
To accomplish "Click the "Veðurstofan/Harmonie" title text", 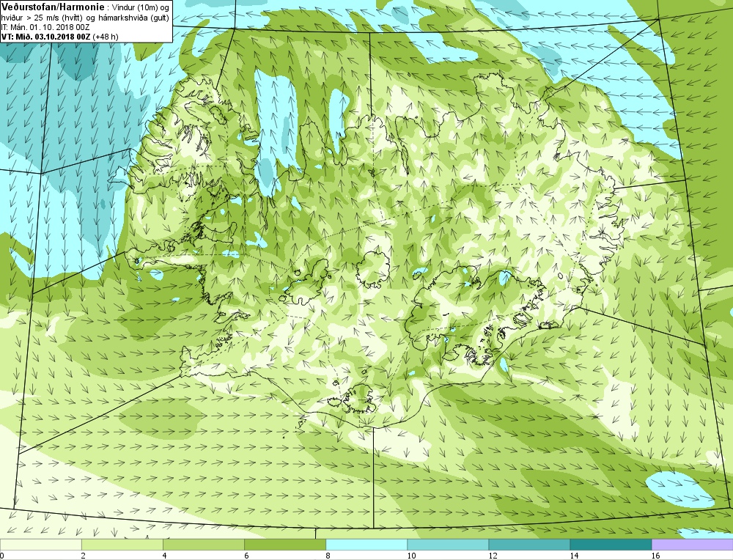I will (x=54, y=7).
